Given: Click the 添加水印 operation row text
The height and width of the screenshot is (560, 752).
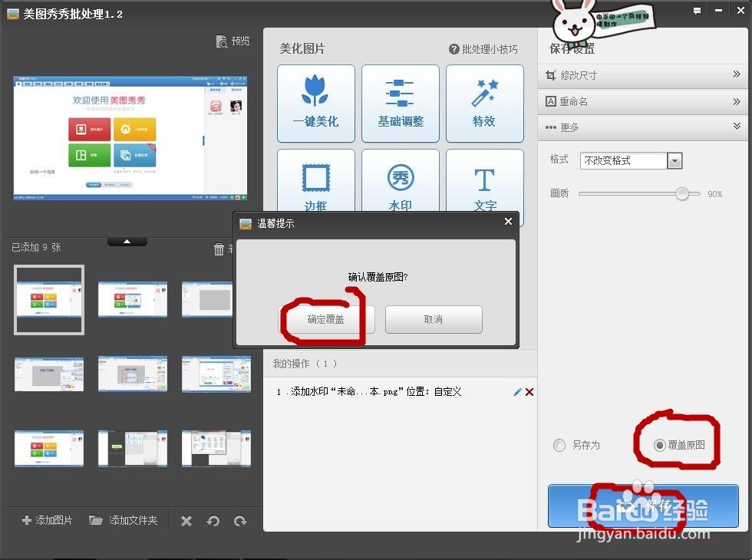Looking at the screenshot, I should coord(369,392).
